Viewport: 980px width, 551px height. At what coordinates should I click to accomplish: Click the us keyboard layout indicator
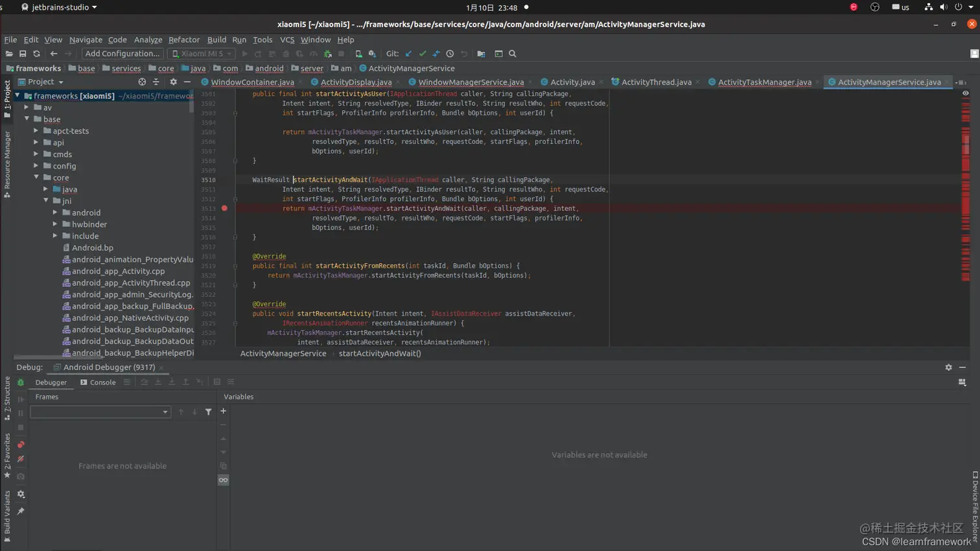click(x=900, y=7)
